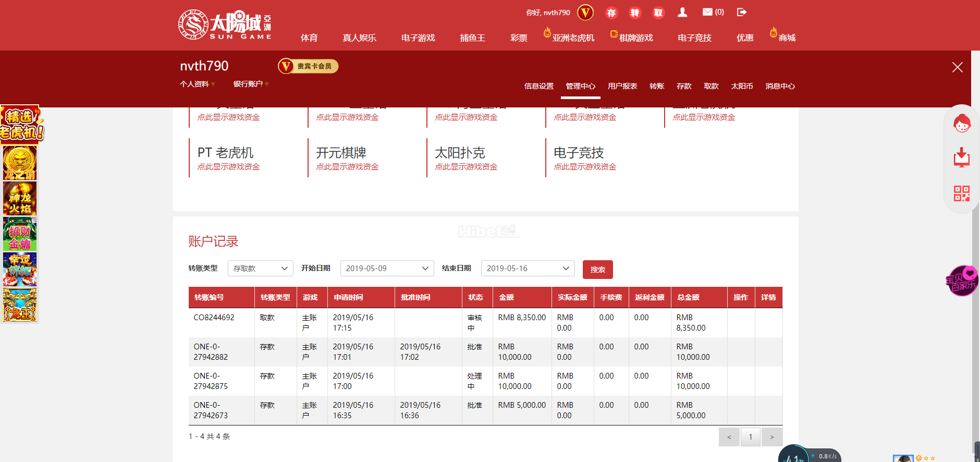The width and height of the screenshot is (980, 462).
Task: Open the mail inbox envelope icon
Action: [x=707, y=12]
